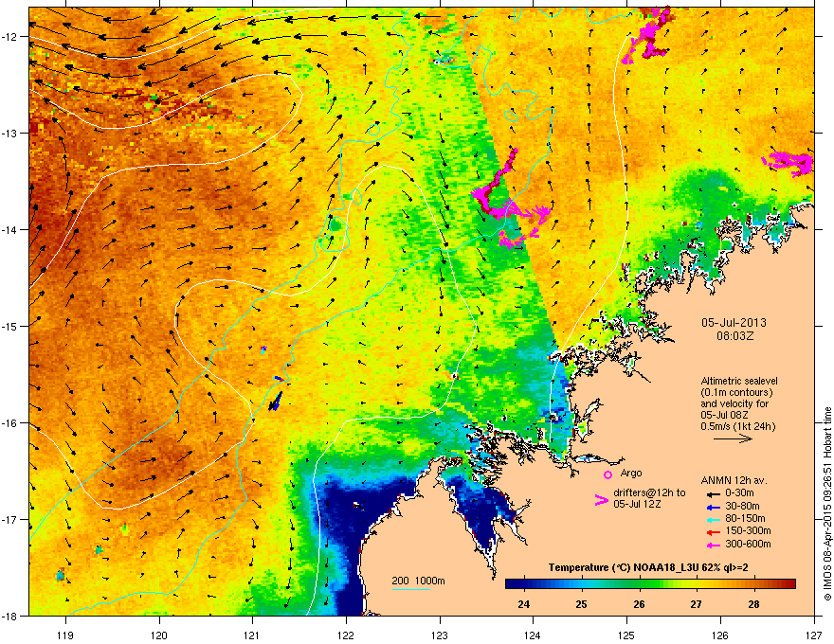The image size is (834, 644).
Task: Click the longitude axis label 121
Action: [x=252, y=635]
